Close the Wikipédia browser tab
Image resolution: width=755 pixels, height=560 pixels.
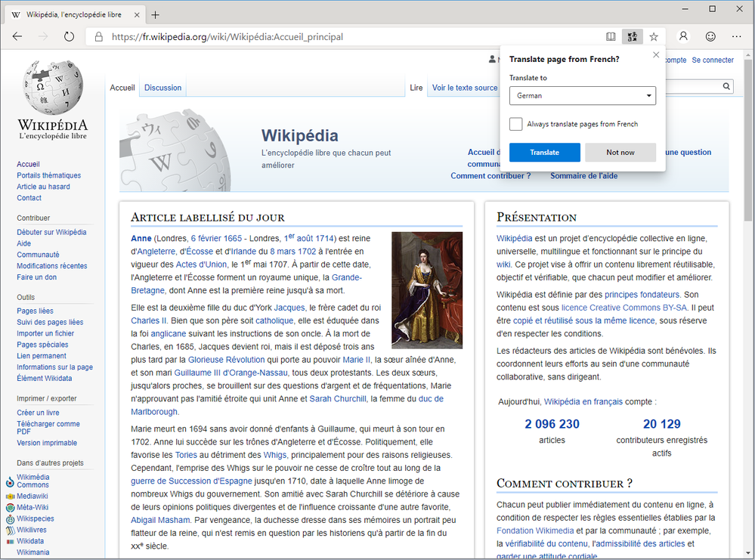137,15
